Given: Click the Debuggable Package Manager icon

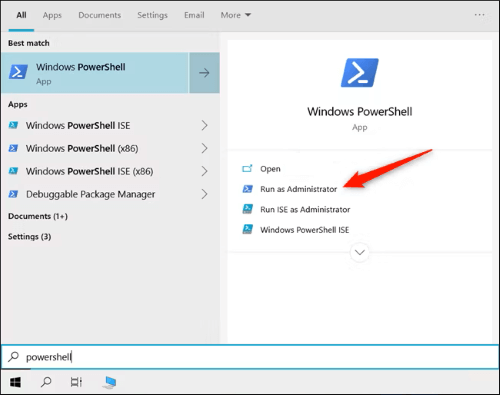Looking at the screenshot, I should (13, 194).
